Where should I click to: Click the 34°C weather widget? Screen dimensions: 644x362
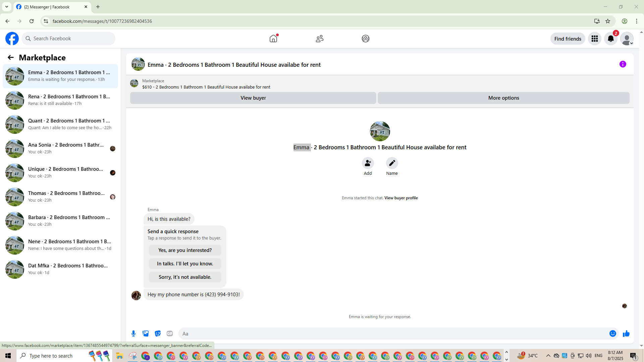(x=527, y=356)
